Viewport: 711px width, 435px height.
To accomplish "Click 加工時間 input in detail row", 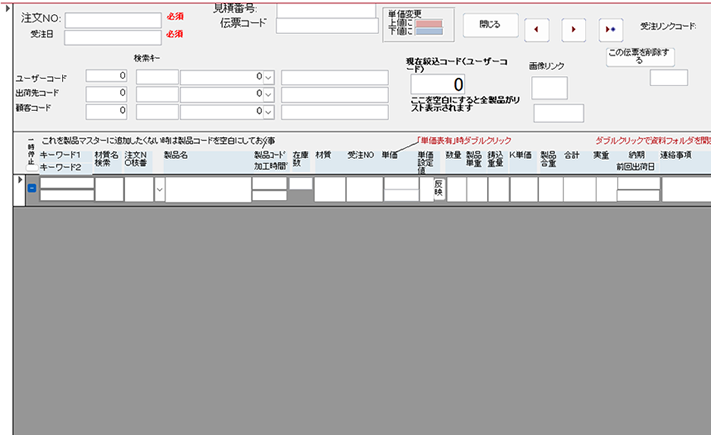I will 269,196.
